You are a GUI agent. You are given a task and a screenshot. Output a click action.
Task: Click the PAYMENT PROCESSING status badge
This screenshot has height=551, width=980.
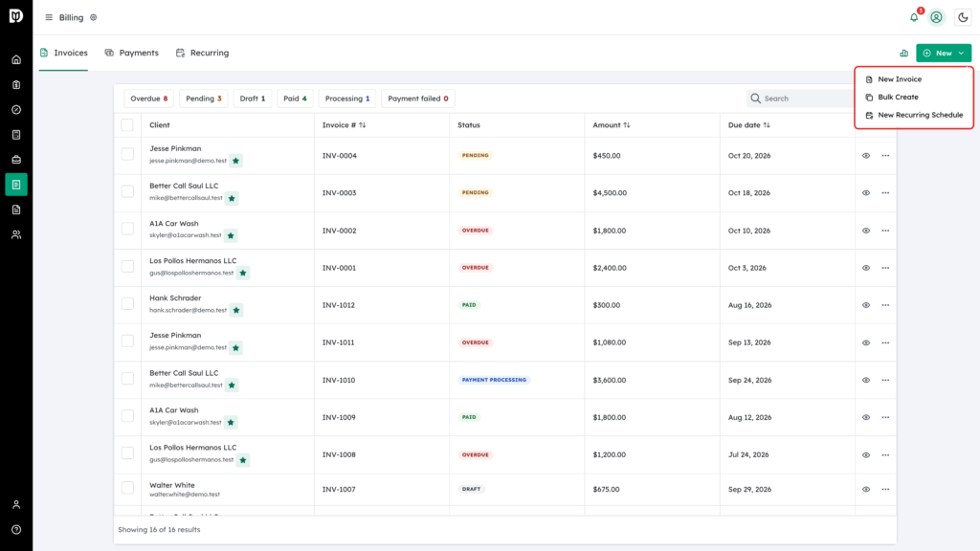494,380
